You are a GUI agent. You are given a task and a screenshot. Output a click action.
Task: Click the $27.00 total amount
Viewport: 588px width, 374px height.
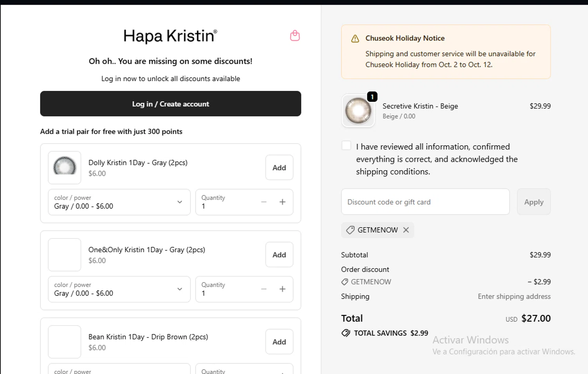[536, 318]
